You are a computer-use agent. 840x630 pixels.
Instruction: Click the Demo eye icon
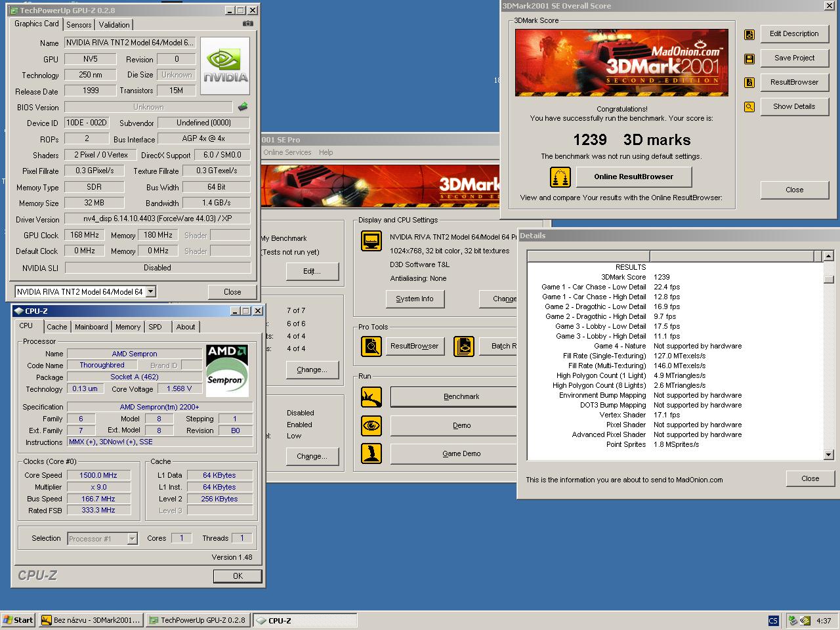(371, 425)
